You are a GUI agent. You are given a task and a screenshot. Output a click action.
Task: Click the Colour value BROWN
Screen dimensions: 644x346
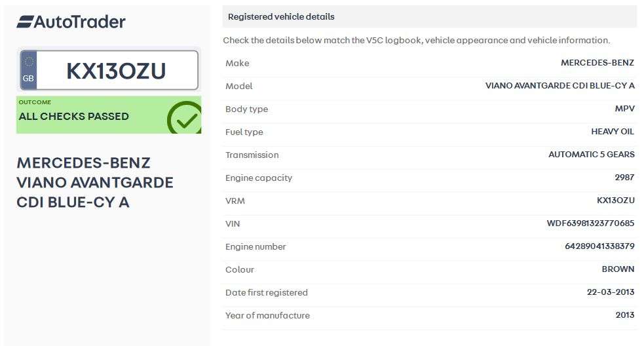pyautogui.click(x=618, y=269)
